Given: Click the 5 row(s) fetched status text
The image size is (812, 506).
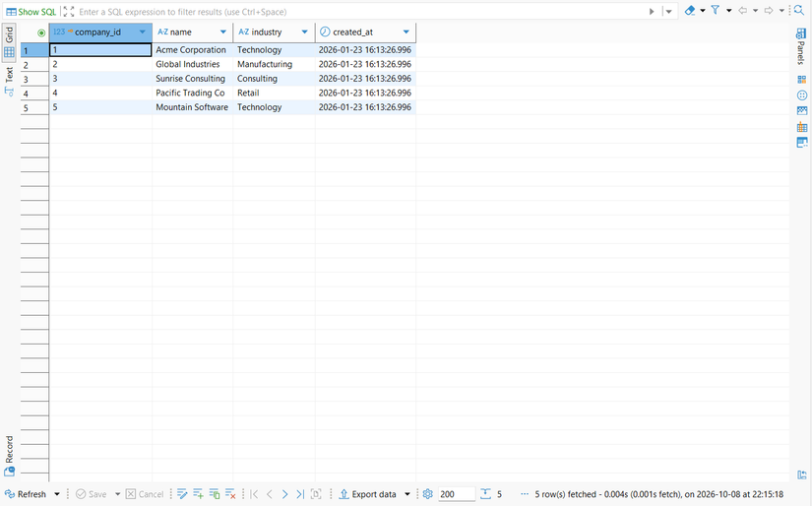Looking at the screenshot, I should tap(659, 494).
